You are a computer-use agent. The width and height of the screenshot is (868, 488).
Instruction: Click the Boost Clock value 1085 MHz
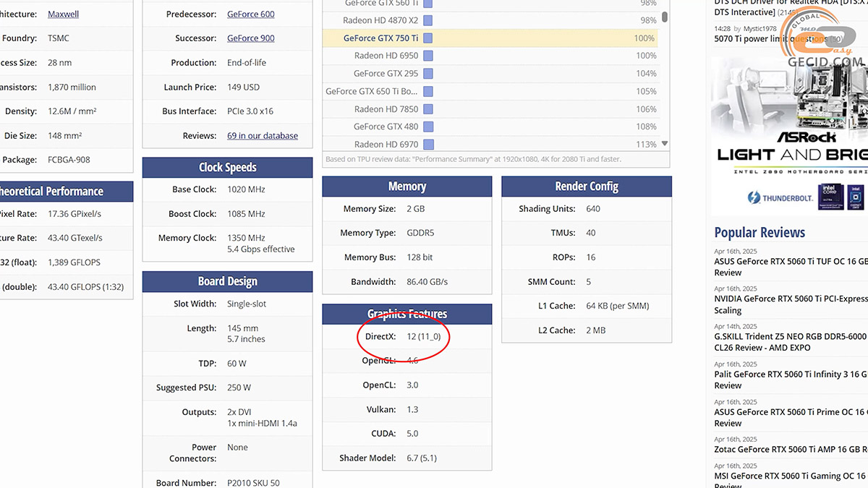246,214
